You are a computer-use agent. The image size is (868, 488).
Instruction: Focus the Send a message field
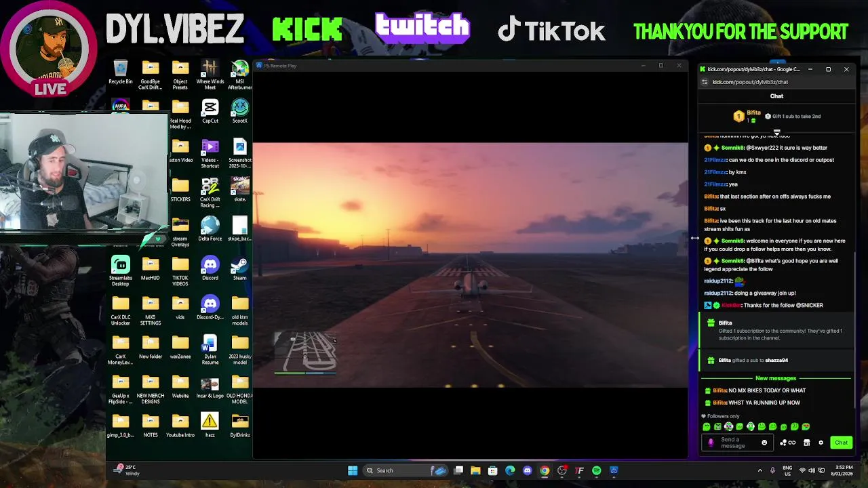point(737,443)
